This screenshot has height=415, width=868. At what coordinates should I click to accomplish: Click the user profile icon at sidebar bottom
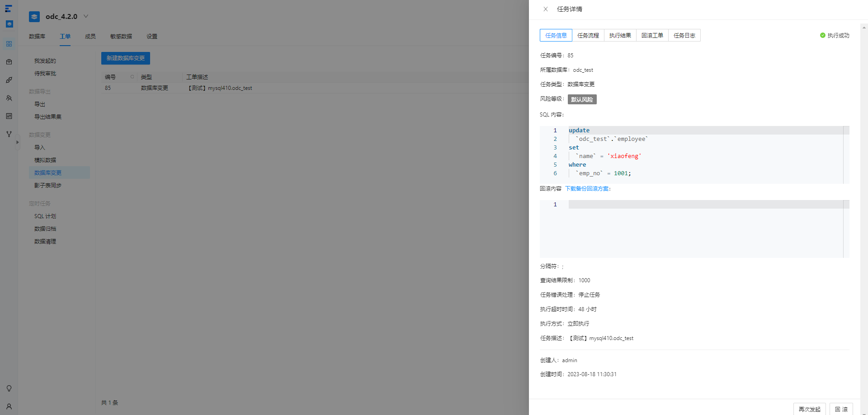tap(9, 406)
